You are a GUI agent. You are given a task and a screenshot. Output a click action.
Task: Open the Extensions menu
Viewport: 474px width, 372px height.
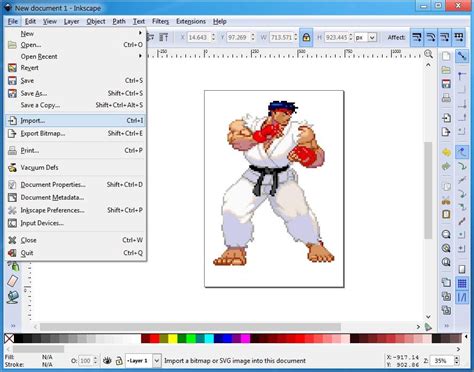coord(191,21)
